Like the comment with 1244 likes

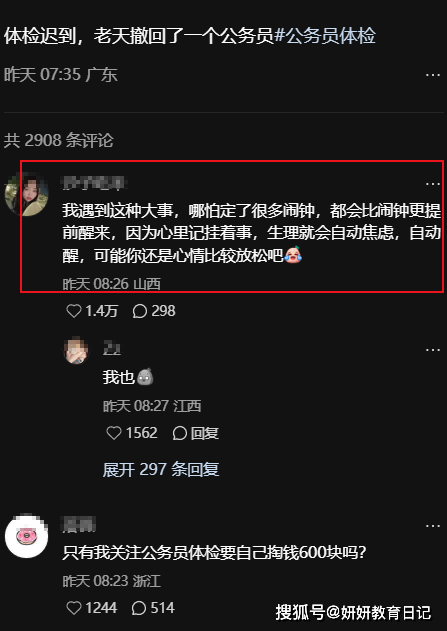point(74,608)
